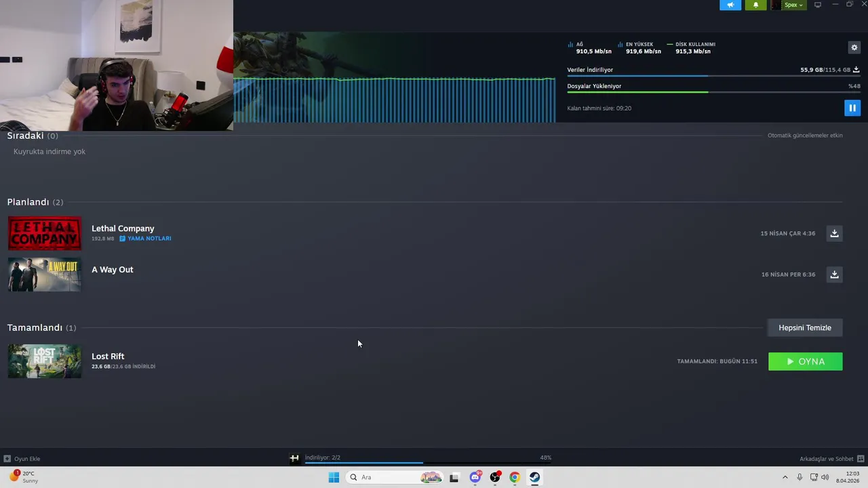The image size is (868, 488).
Task: Open Lost Rift game thumbnail
Action: coord(45,361)
